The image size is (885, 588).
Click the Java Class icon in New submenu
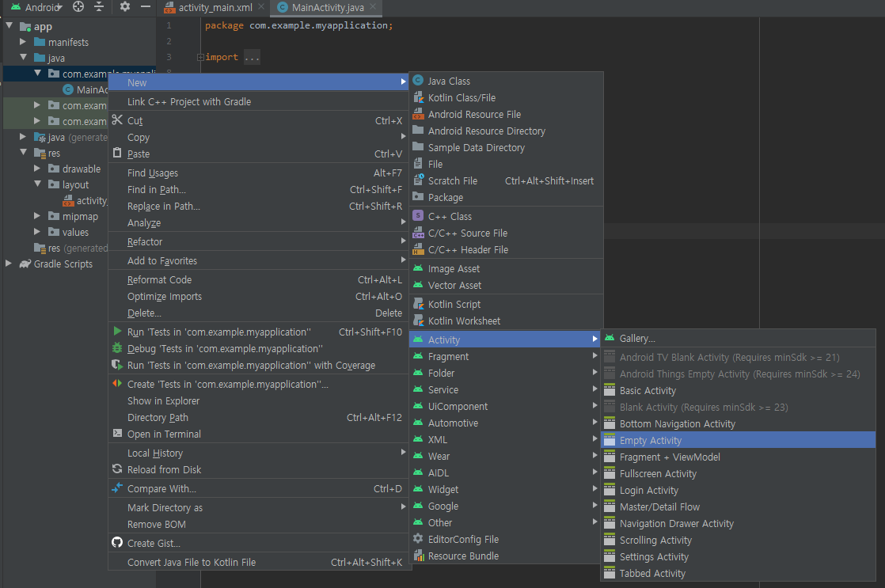(x=418, y=81)
